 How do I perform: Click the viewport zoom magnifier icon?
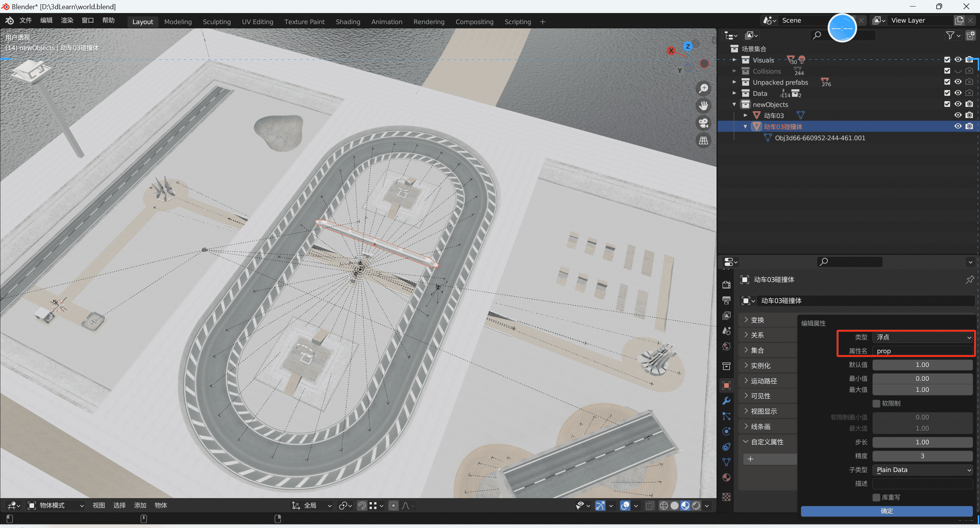[x=704, y=89]
